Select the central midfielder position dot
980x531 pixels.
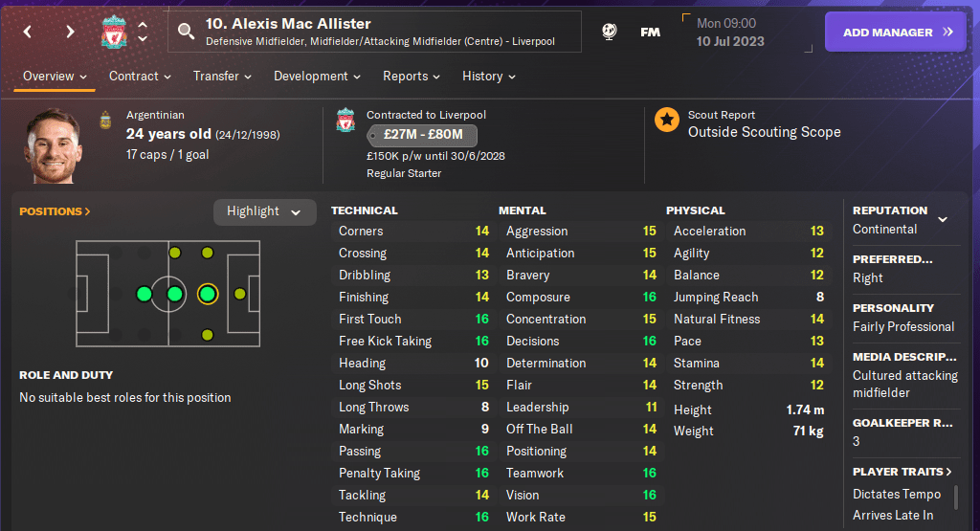click(175, 294)
